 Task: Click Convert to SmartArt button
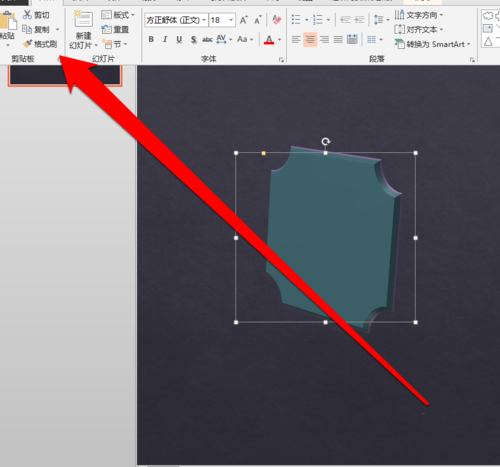tap(432, 44)
